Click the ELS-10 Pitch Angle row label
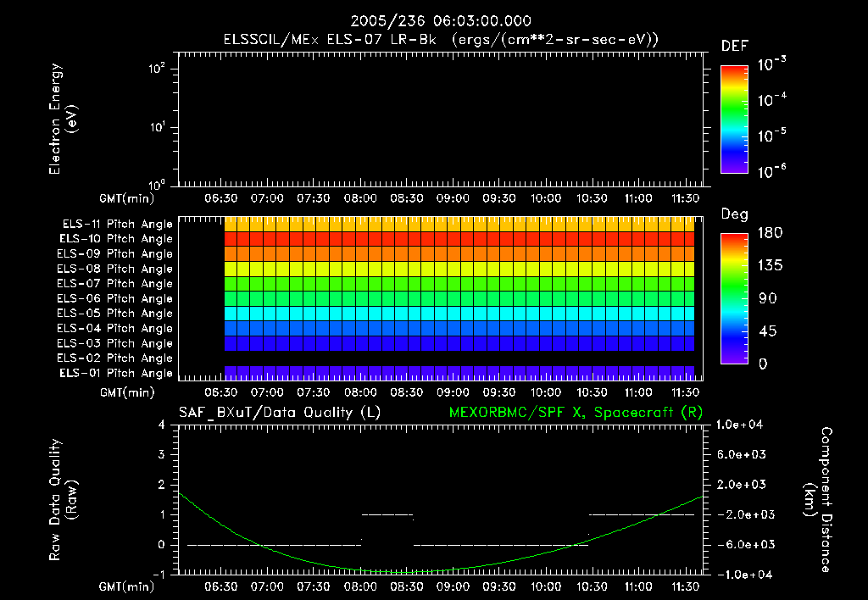Image resolution: width=868 pixels, height=600 pixels. (116, 239)
